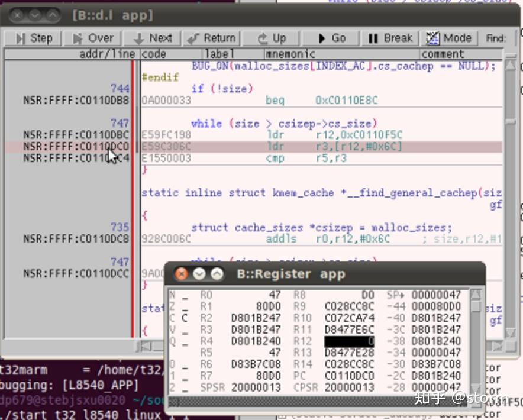Click the comment column header

[461, 54]
